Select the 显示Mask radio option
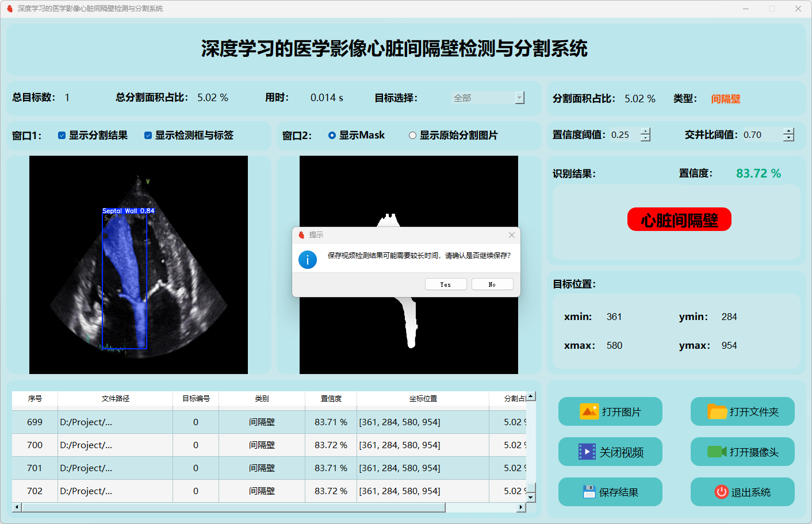Screen dimensions: 812x524 (x=332, y=136)
